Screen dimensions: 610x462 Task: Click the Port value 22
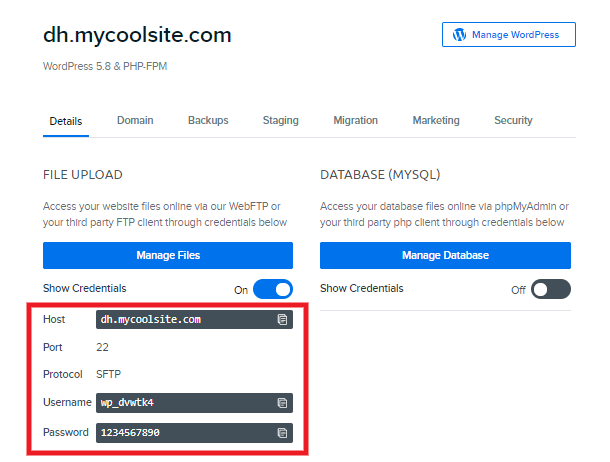pos(102,347)
